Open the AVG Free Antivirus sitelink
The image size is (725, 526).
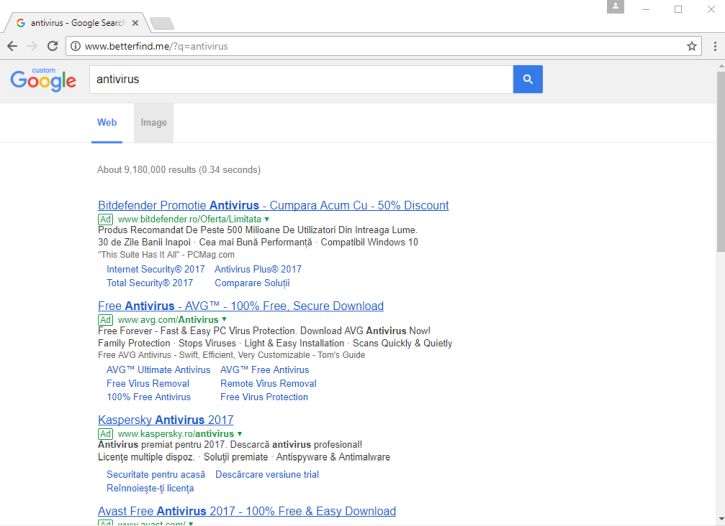[264, 370]
